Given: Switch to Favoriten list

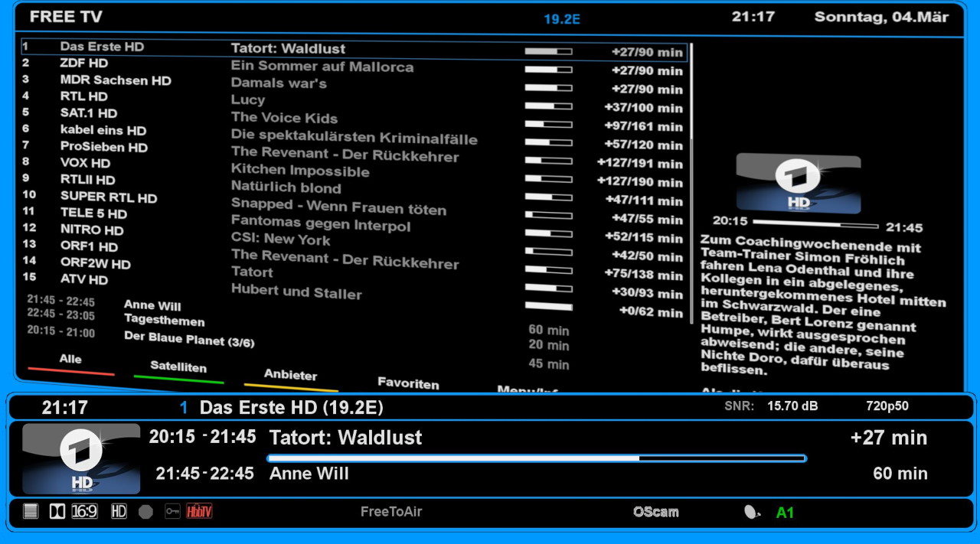Looking at the screenshot, I should [x=408, y=383].
